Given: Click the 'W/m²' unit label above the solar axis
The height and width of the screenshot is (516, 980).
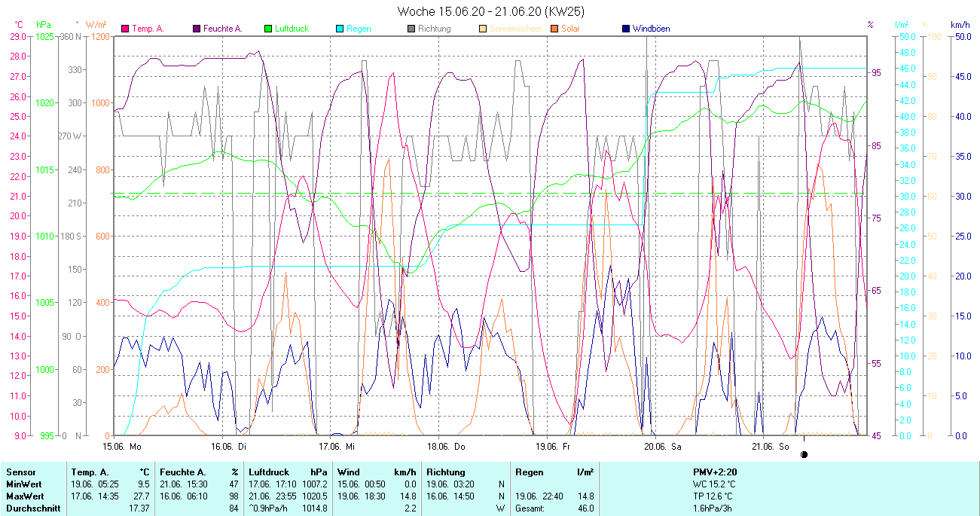Looking at the screenshot, I should click(96, 25).
